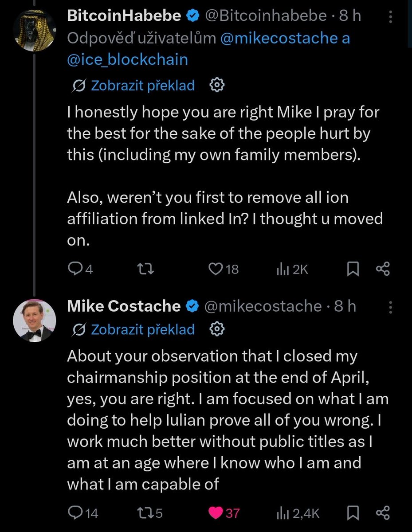View analytics for the 2K views tweet
The image size is (412, 532).
pos(292,269)
